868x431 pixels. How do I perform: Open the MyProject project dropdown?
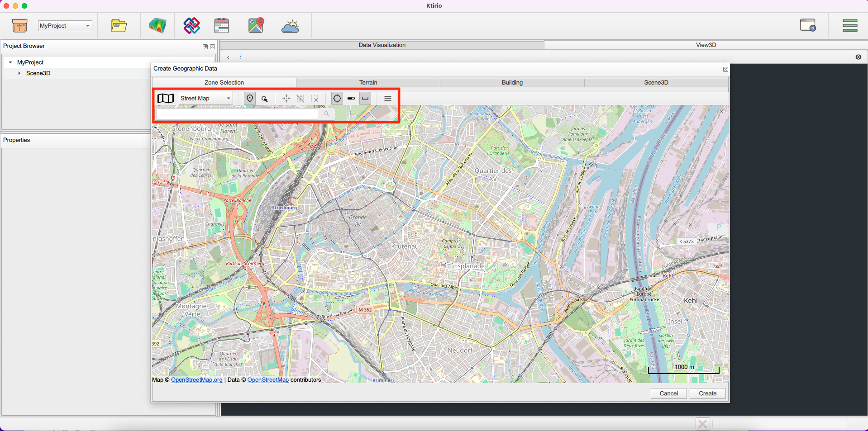(x=65, y=25)
